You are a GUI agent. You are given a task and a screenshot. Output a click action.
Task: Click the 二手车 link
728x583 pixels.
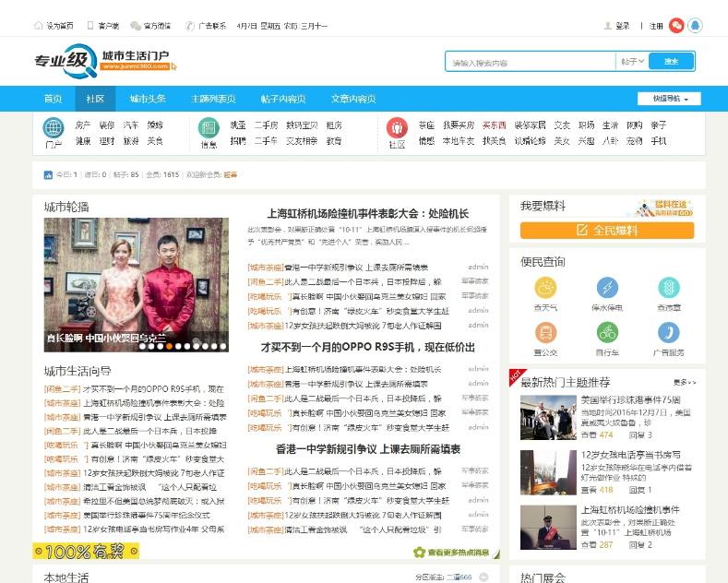266,140
